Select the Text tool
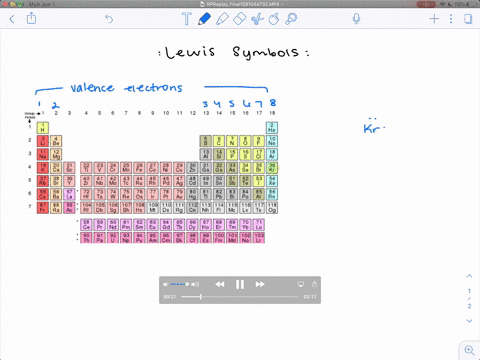 pyautogui.click(x=186, y=19)
